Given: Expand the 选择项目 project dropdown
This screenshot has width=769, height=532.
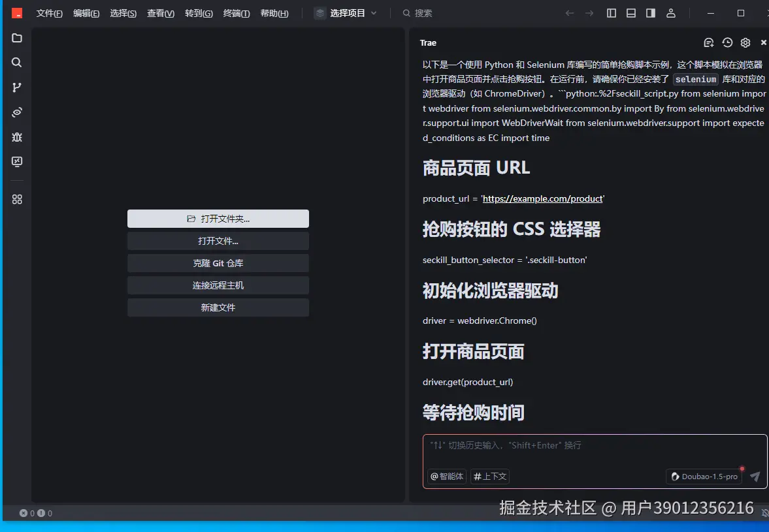Looking at the screenshot, I should (346, 13).
